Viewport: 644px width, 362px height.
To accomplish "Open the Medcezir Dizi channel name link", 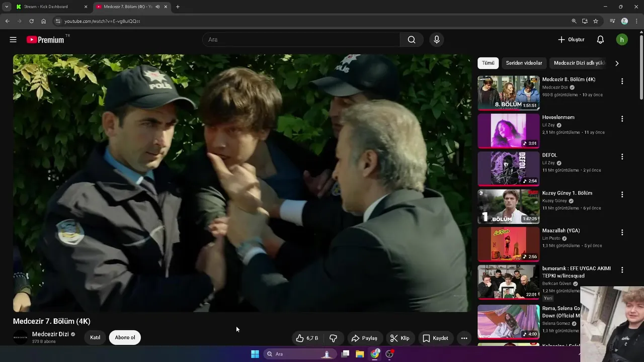I will point(50,334).
